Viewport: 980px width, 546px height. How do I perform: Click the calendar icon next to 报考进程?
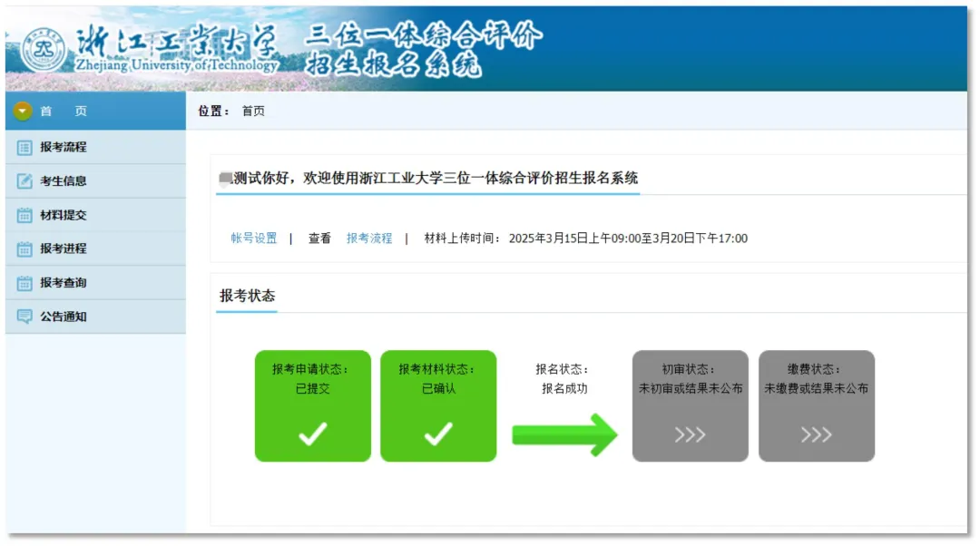click(x=24, y=249)
